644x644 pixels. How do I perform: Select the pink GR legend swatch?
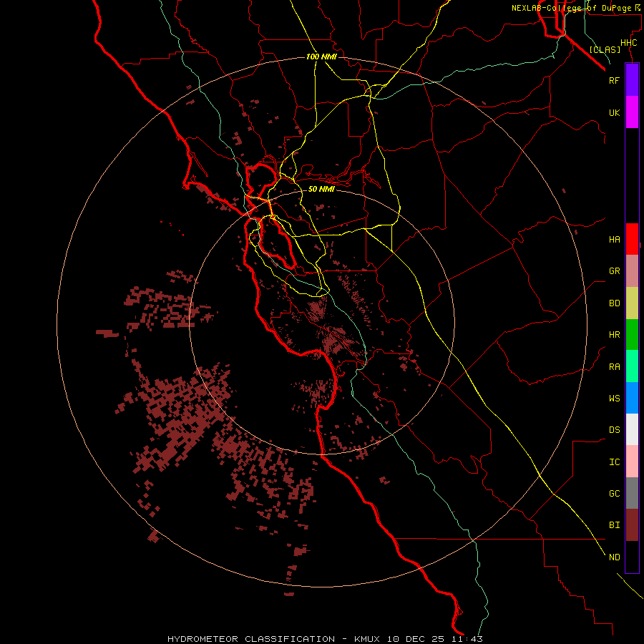tap(632, 271)
